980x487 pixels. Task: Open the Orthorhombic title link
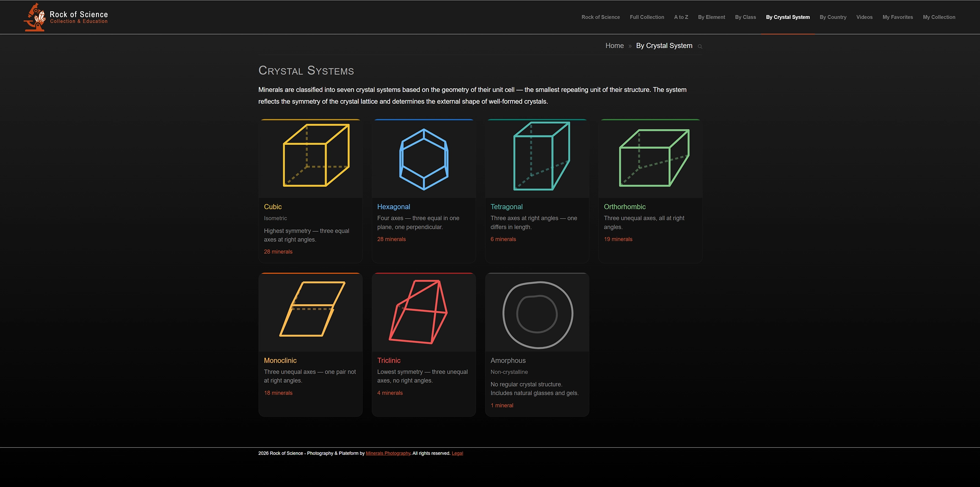click(x=624, y=207)
